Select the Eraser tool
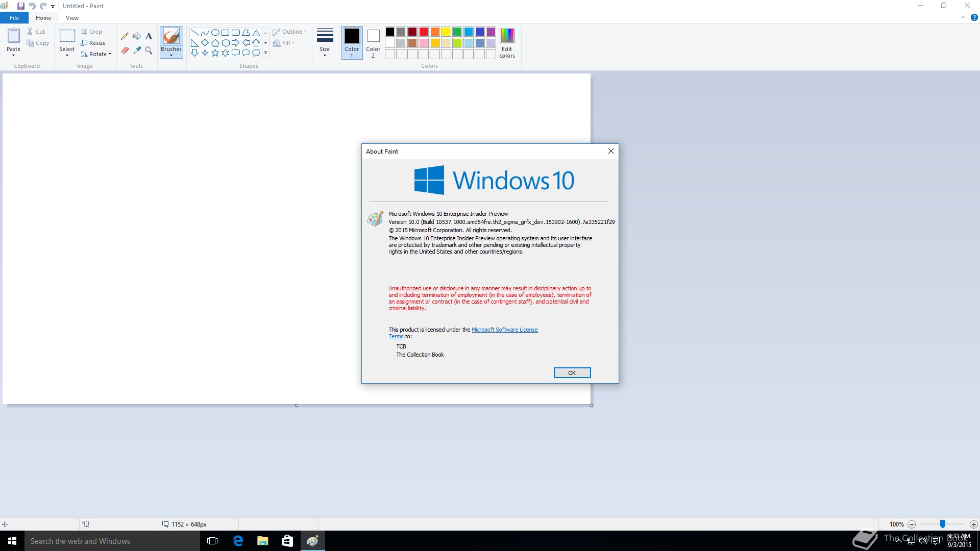 tap(125, 50)
